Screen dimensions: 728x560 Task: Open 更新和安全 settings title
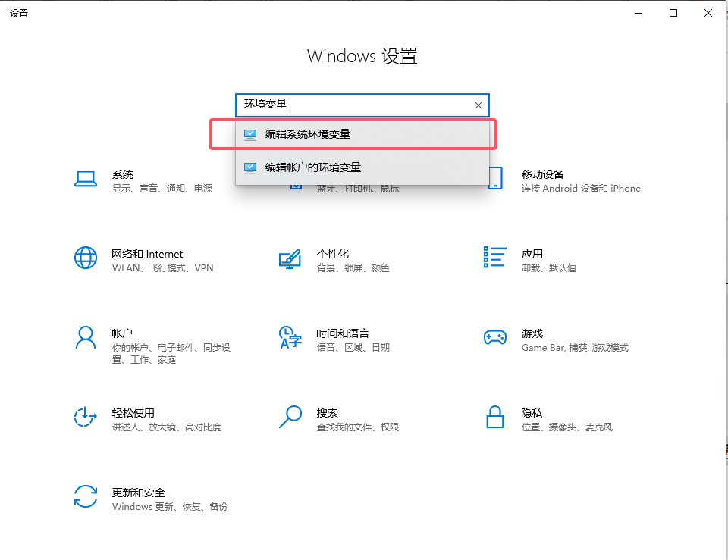[x=138, y=493]
